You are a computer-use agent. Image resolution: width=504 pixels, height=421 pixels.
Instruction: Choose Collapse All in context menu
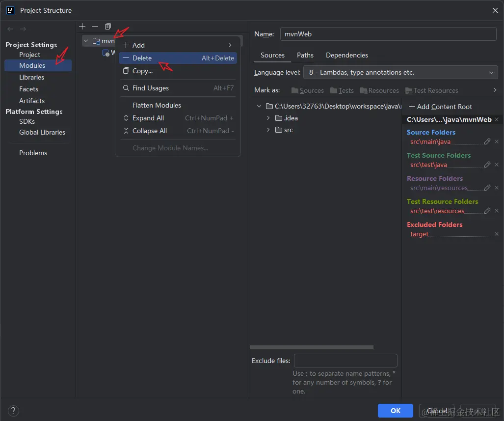click(x=178, y=131)
